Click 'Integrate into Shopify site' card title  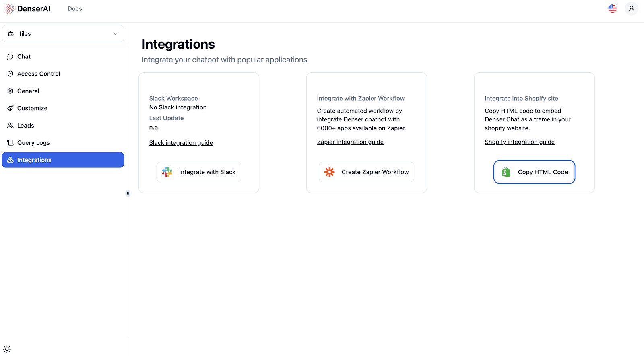coord(521,99)
